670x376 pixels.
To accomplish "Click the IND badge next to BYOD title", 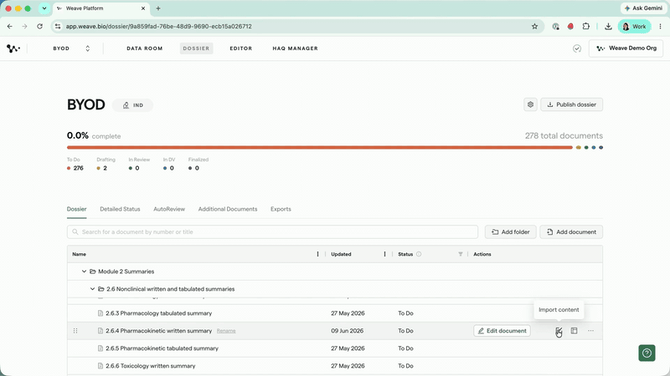I will click(x=132, y=105).
